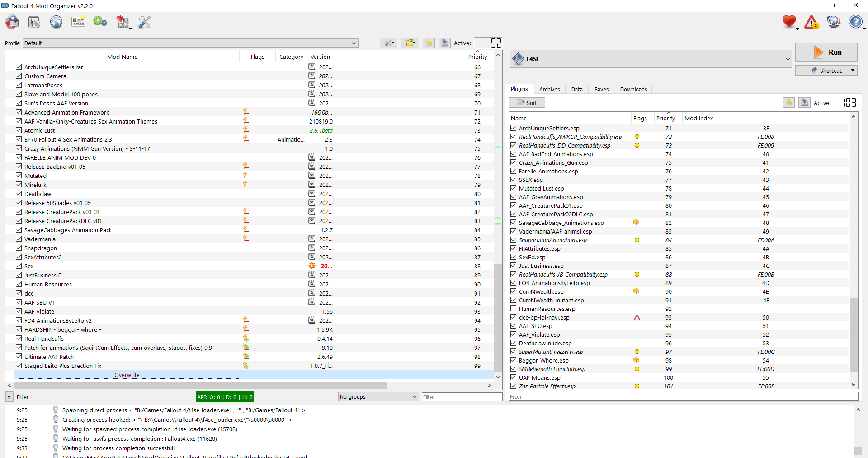The image size is (868, 458).
Task: Enable the HumanResources.esp plugin
Action: coord(514,309)
